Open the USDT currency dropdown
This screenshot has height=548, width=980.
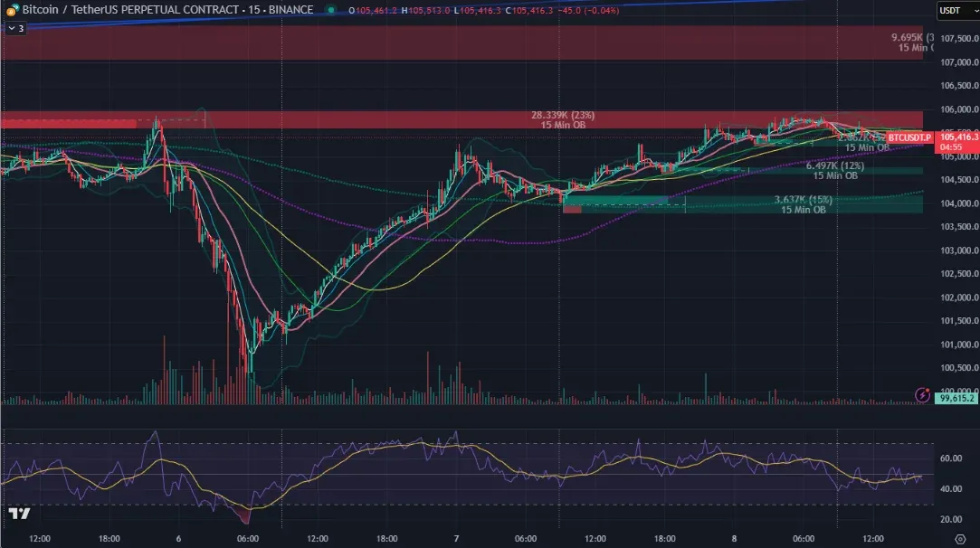[x=957, y=11]
